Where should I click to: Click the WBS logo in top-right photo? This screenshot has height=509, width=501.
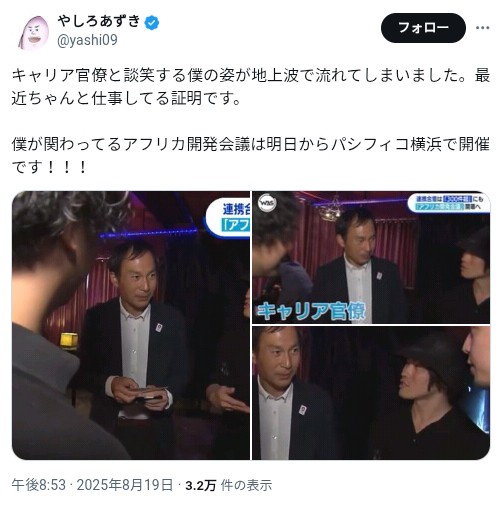(x=267, y=203)
